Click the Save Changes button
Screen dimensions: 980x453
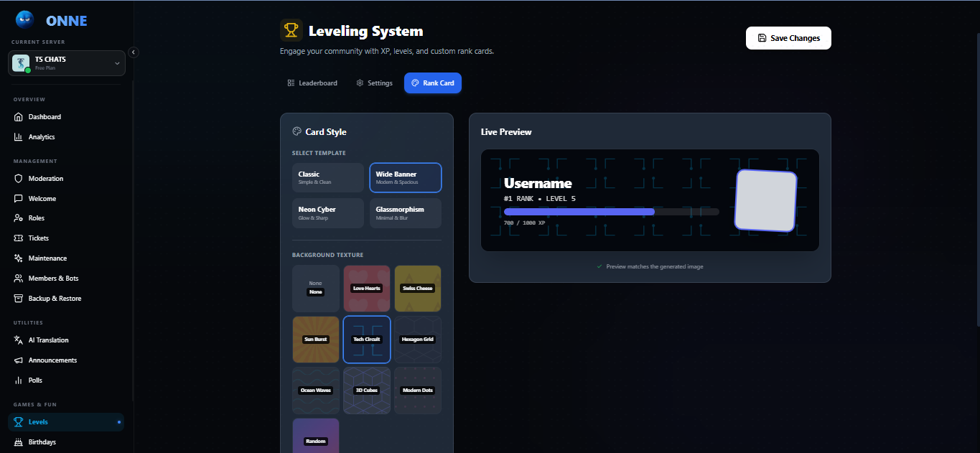788,38
